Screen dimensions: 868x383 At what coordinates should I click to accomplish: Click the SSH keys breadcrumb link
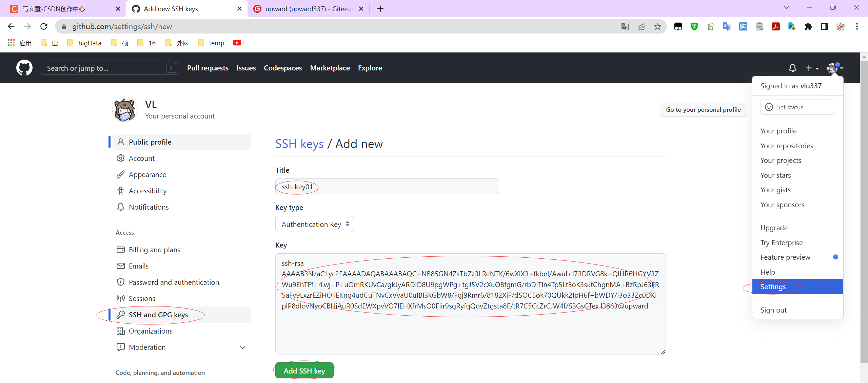(x=299, y=144)
